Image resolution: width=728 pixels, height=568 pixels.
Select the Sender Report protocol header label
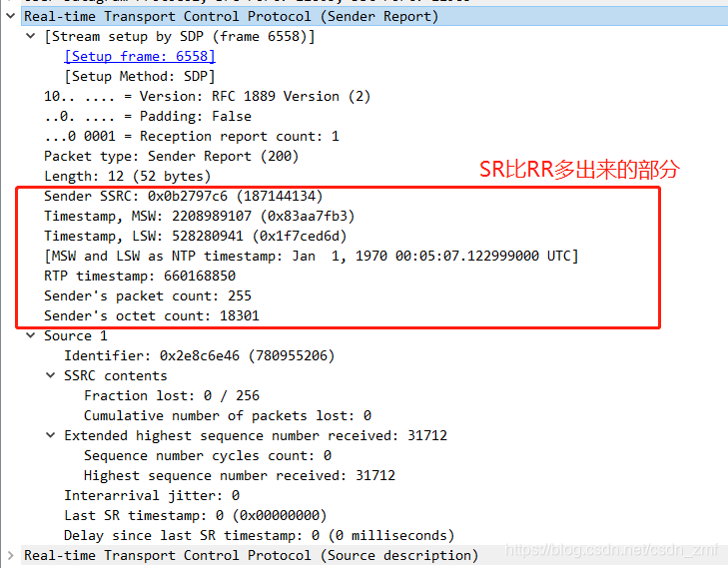pos(232,16)
